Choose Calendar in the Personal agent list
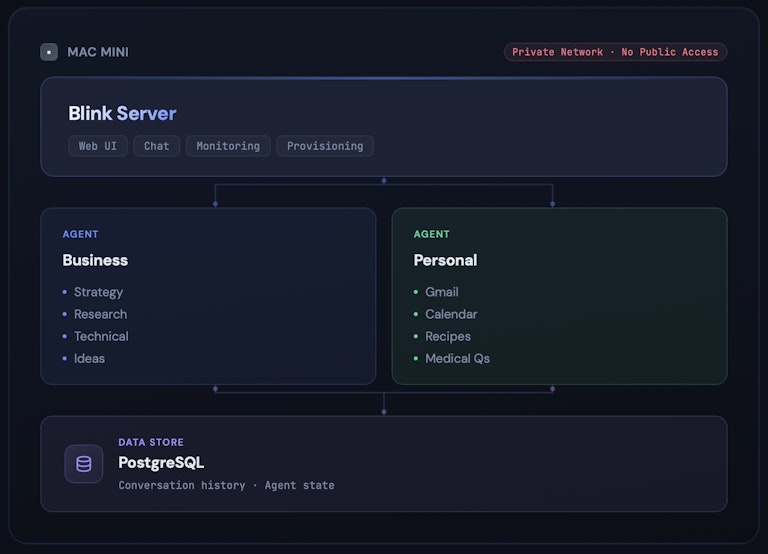The image size is (768, 554). tap(453, 314)
